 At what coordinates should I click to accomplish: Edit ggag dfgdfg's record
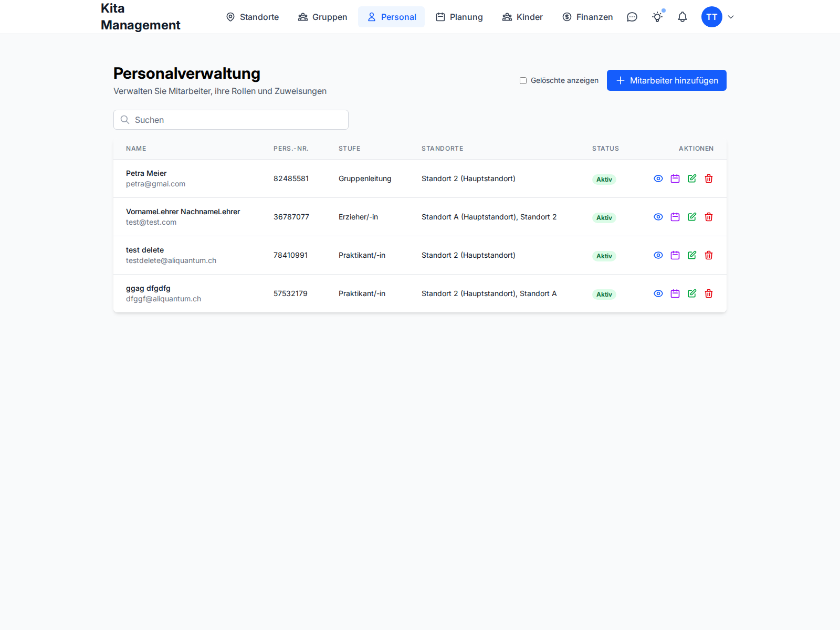[692, 293]
